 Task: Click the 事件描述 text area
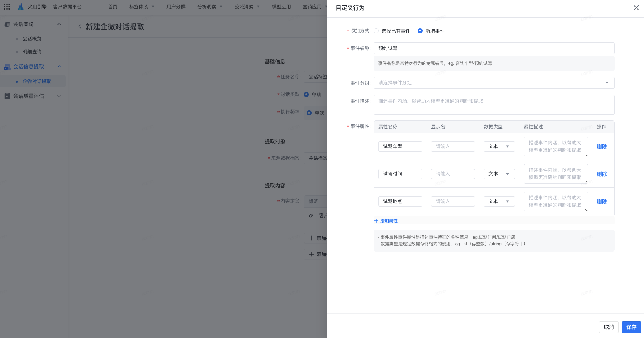(x=494, y=105)
